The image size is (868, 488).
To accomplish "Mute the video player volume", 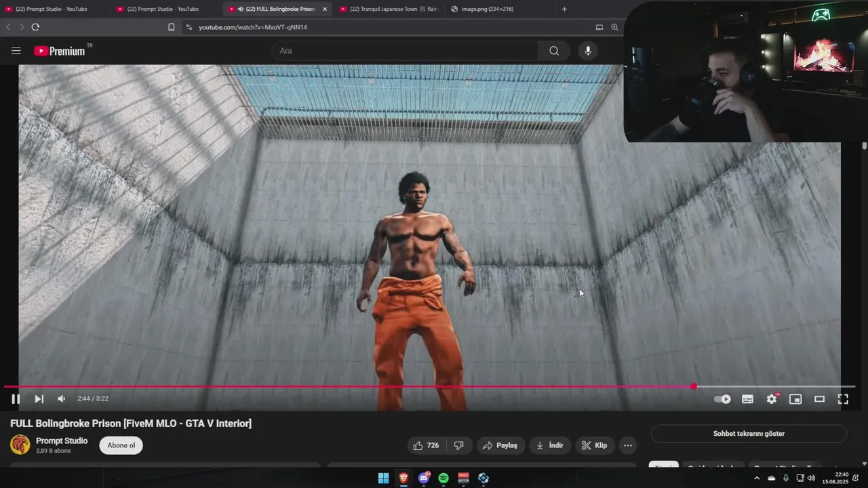I will click(61, 399).
